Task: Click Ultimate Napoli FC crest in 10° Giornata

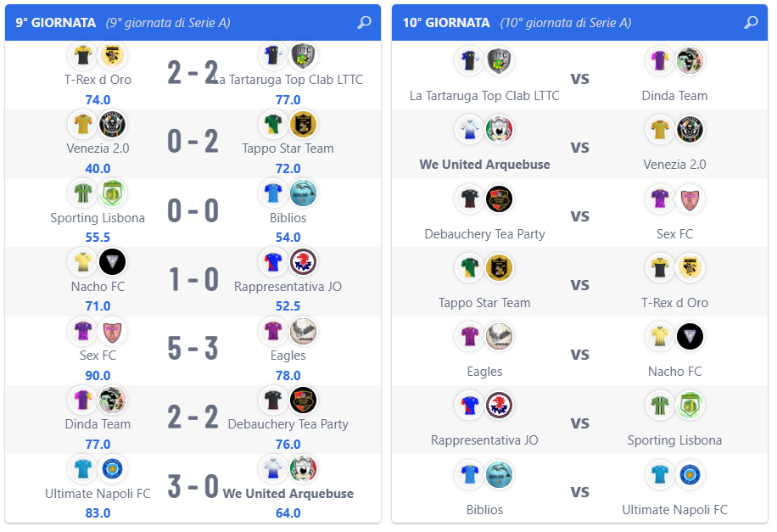Action: click(690, 474)
